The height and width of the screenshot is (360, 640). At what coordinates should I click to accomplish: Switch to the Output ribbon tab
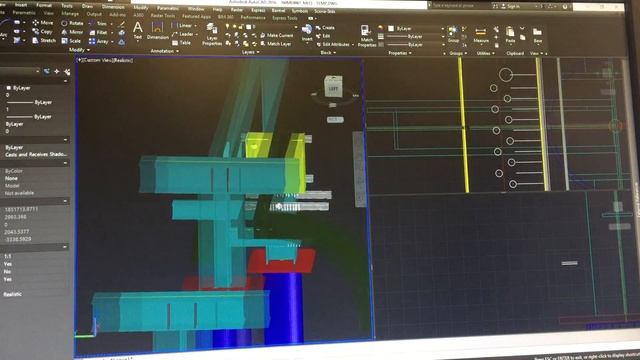[94, 14]
